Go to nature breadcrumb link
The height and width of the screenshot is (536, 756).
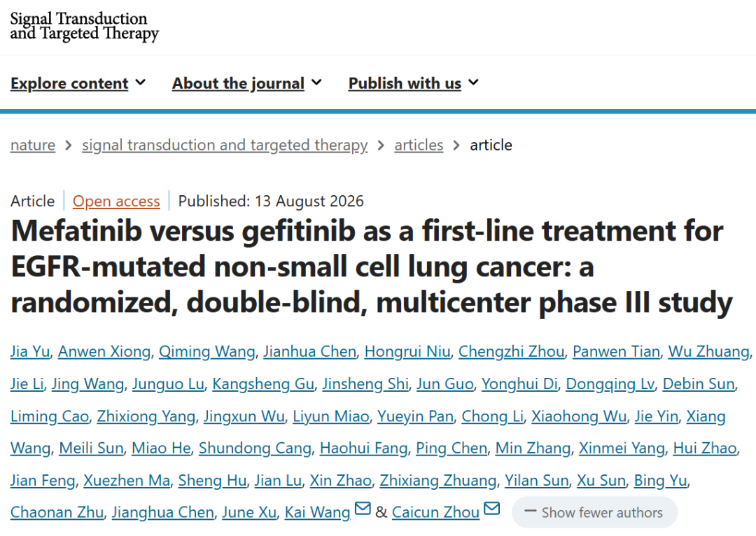pos(33,145)
